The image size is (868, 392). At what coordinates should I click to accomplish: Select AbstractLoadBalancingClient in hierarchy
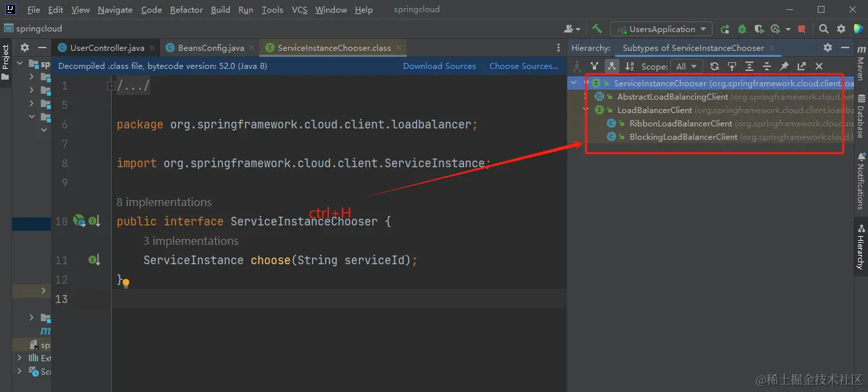[672, 97]
